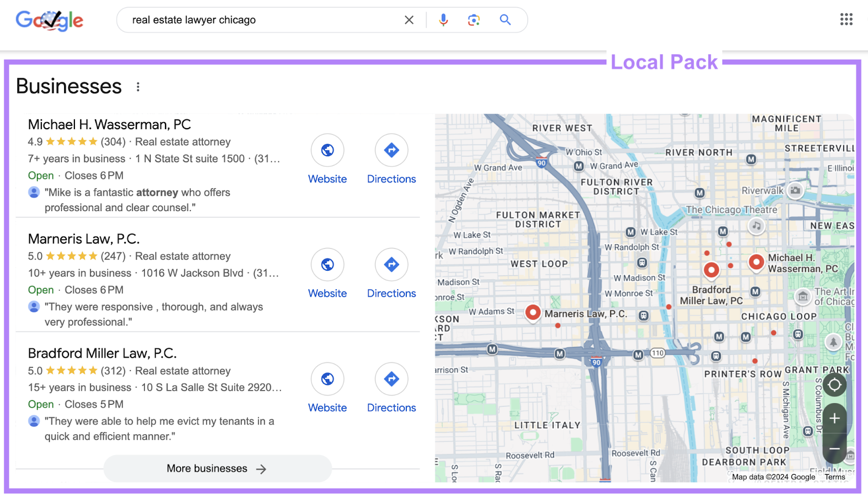Open Bradford Miller Law, P.C. listing

point(102,353)
